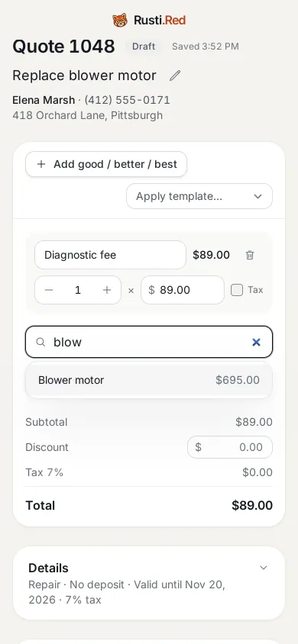The width and height of the screenshot is (298, 644).
Task: Edit the quote title with pencil icon
Action: click(175, 76)
